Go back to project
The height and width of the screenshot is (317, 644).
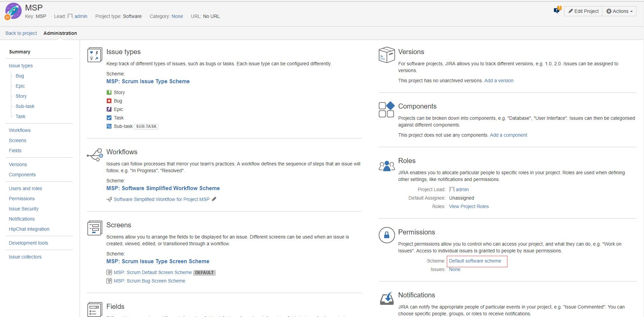click(21, 33)
